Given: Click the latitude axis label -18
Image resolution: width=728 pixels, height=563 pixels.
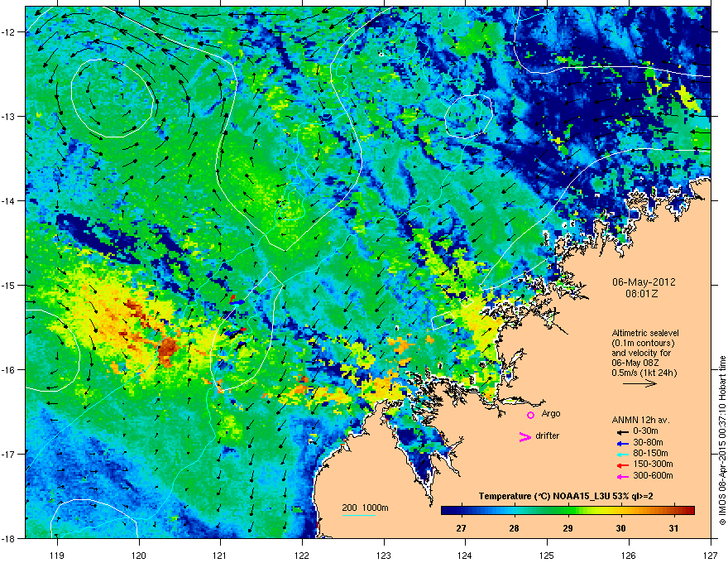Looking at the screenshot, I should pos(9,538).
